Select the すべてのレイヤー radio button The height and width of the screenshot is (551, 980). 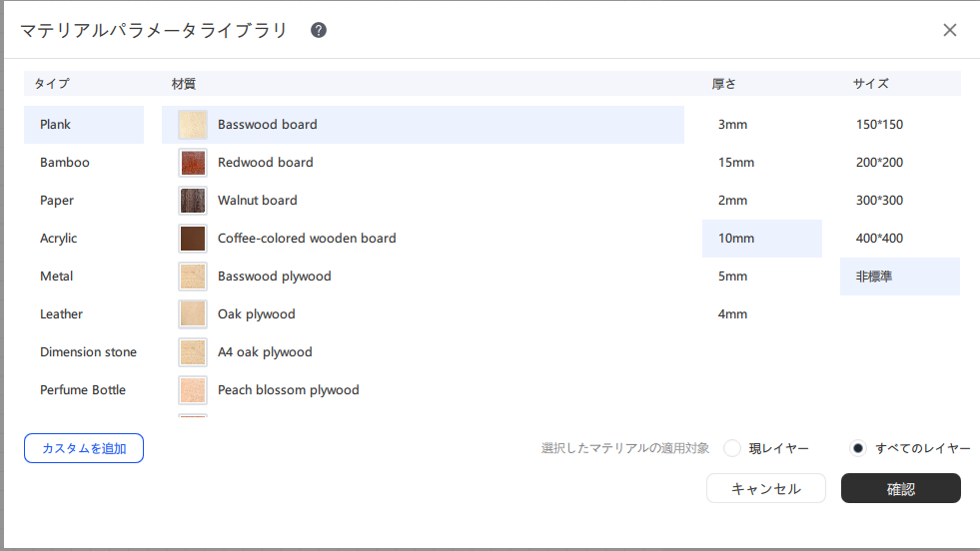(x=857, y=448)
